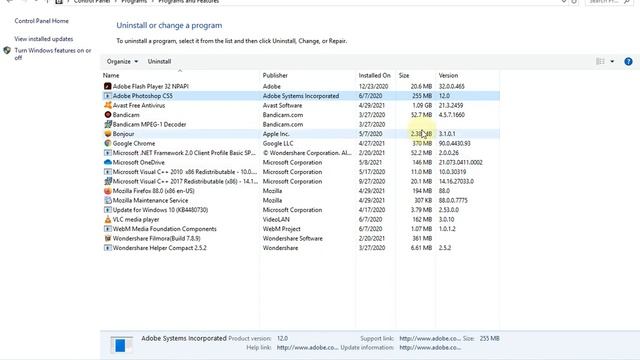Image resolution: width=640 pixels, height=360 pixels.
Task: Click the VLC media player cone icon
Action: (x=108, y=219)
